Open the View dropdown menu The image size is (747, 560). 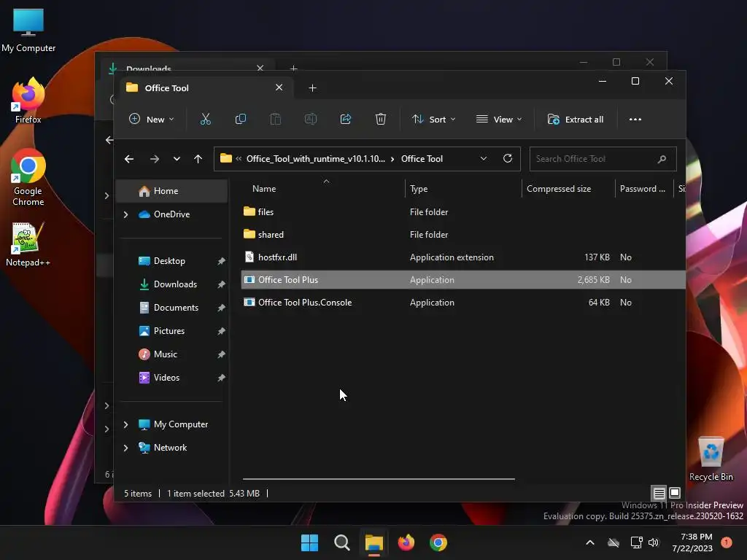[499, 119]
